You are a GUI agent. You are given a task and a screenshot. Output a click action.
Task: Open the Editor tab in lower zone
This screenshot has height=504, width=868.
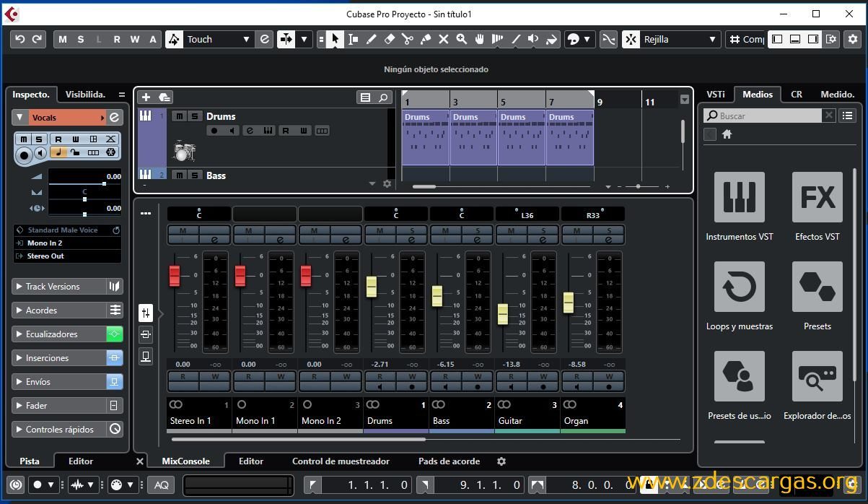251,461
